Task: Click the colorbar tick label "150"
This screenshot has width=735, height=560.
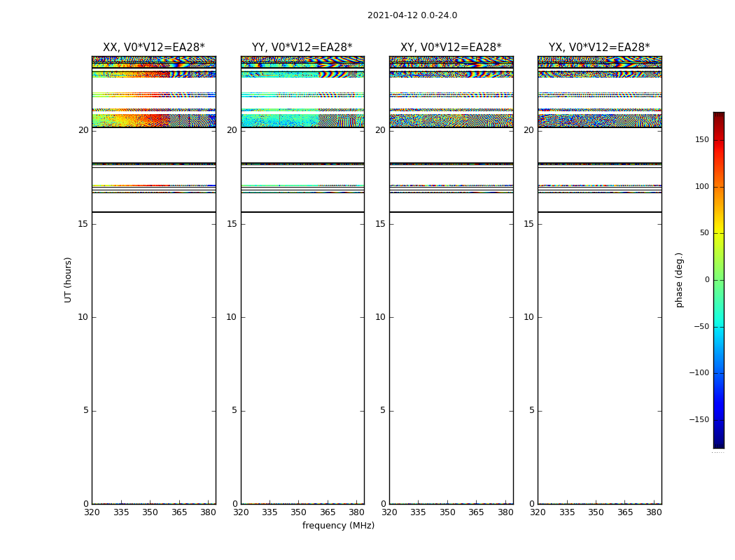Action: (702, 139)
